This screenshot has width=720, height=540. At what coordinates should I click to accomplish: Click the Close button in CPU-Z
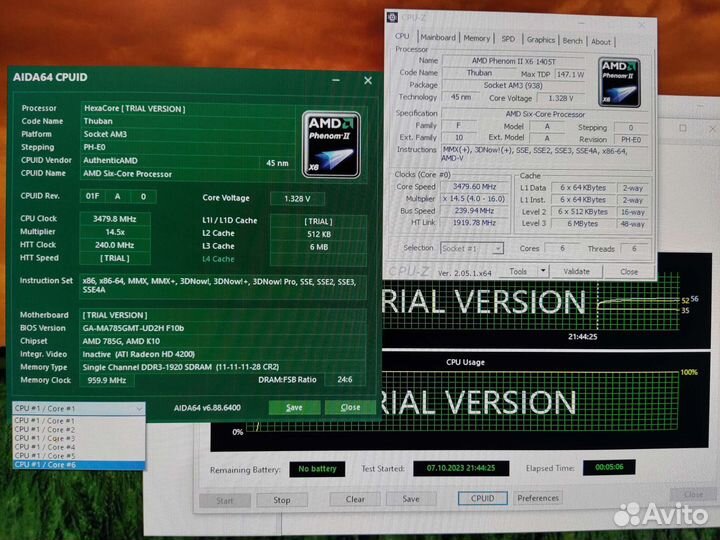coord(629,271)
